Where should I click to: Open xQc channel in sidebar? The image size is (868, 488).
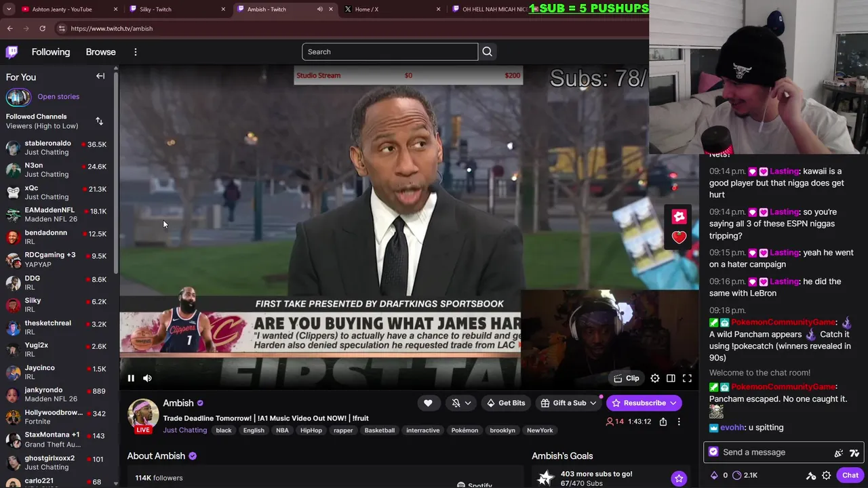(57, 192)
